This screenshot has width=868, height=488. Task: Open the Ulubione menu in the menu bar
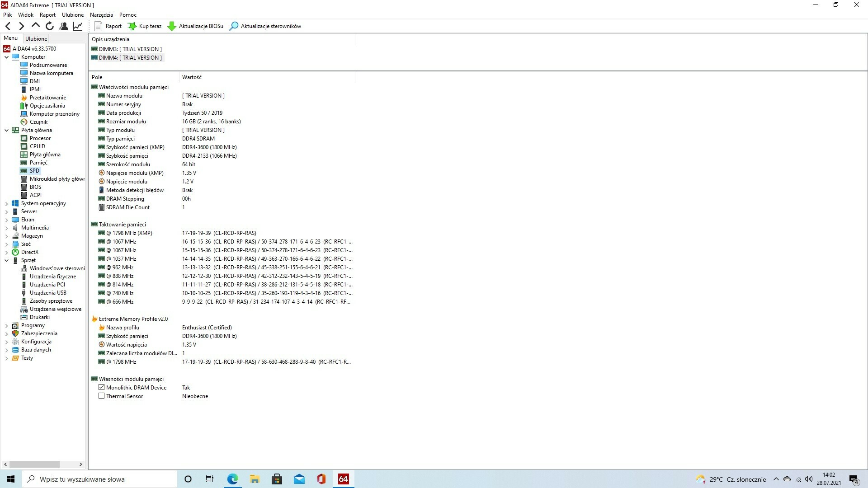click(x=73, y=15)
